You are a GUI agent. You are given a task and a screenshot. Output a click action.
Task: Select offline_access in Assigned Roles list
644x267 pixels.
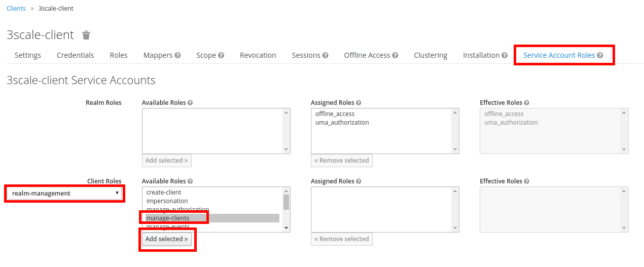[335, 114]
